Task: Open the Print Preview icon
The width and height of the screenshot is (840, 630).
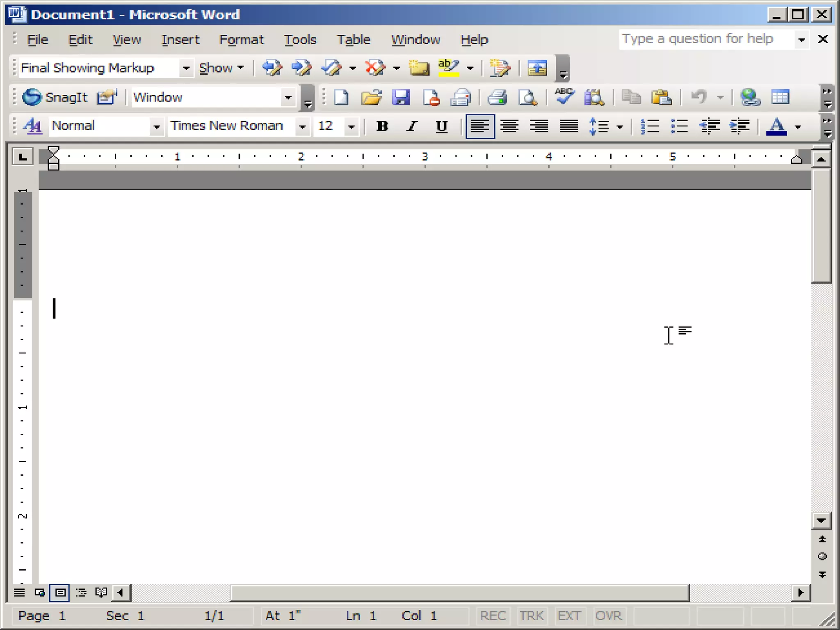Action: (527, 98)
